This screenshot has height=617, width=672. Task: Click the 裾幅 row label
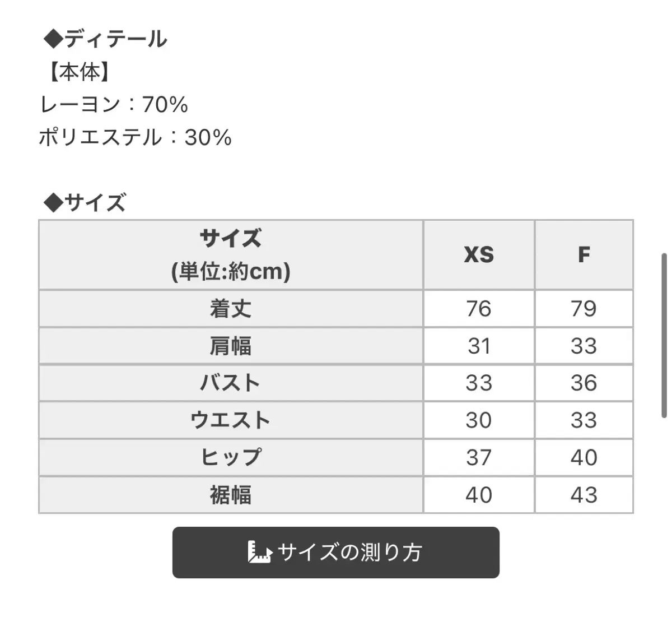(231, 495)
